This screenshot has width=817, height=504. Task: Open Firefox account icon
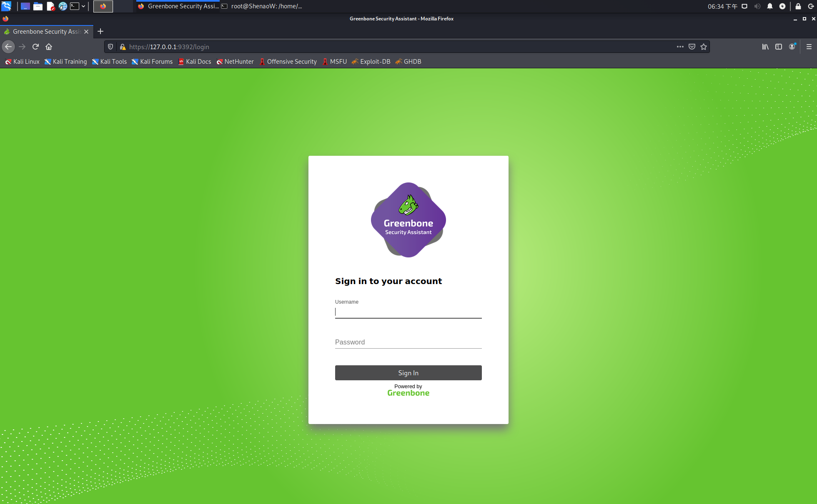pyautogui.click(x=792, y=47)
